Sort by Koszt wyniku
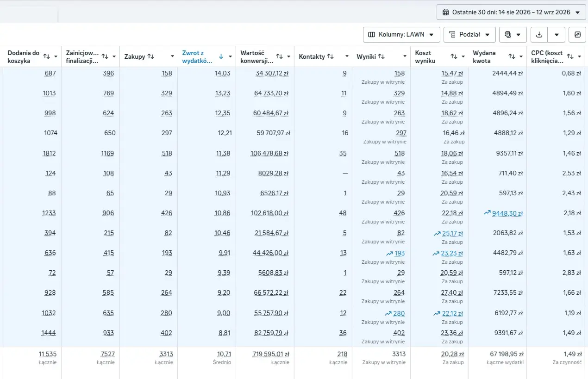 [454, 56]
